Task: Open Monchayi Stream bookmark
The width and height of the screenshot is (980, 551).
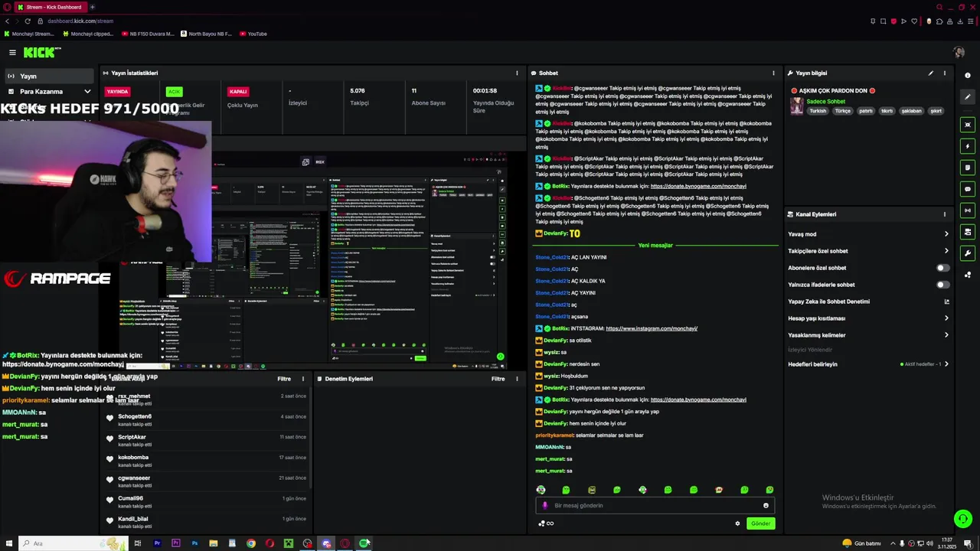Action: 29,34
